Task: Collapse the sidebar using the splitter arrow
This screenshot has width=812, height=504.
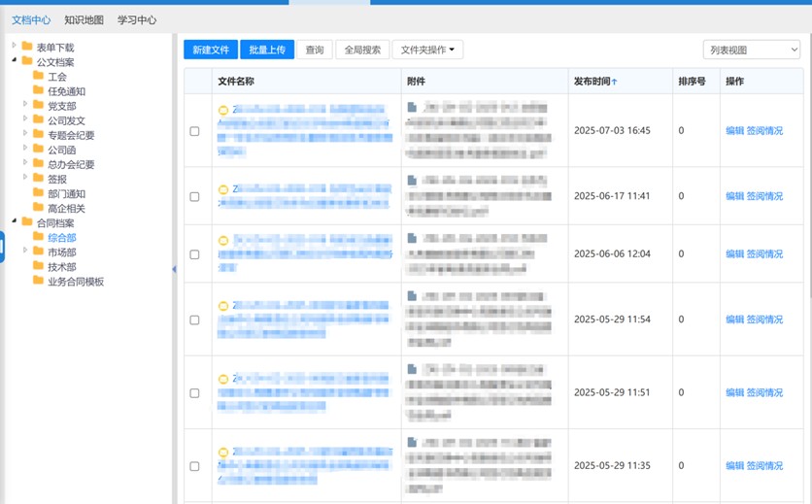Action: (x=174, y=269)
